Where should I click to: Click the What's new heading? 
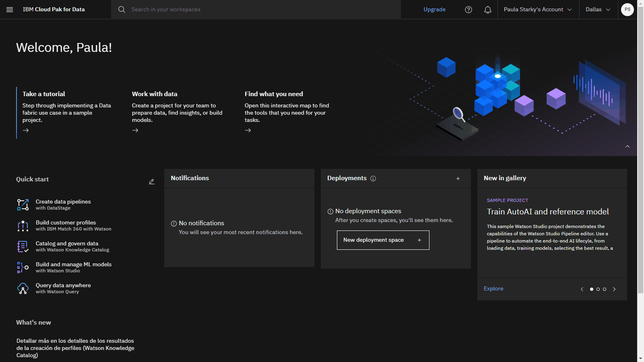tap(33, 323)
